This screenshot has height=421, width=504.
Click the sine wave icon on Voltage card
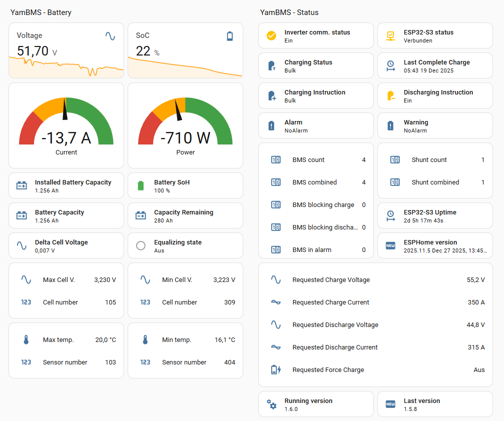coord(110,36)
